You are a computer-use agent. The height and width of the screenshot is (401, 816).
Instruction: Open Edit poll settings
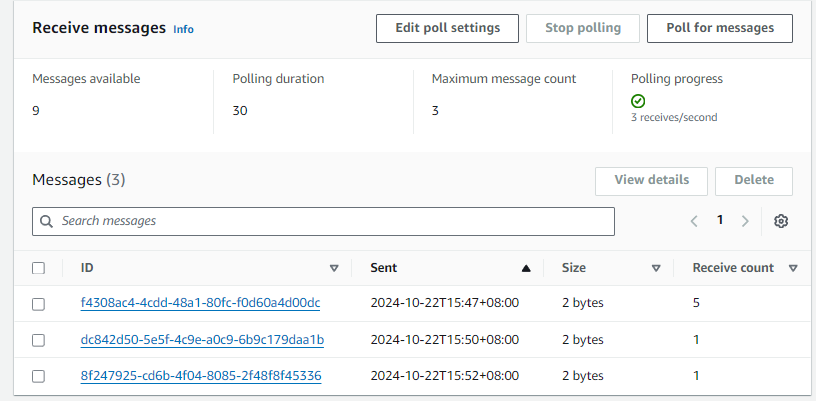click(447, 28)
